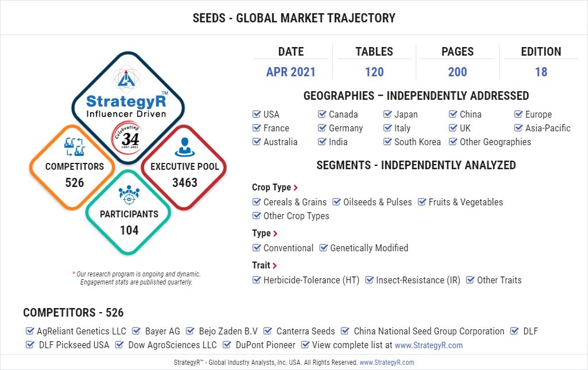Viewport: 588px width, 370px height.
Task: Uncheck the South Korea checkbox
Action: coord(388,142)
